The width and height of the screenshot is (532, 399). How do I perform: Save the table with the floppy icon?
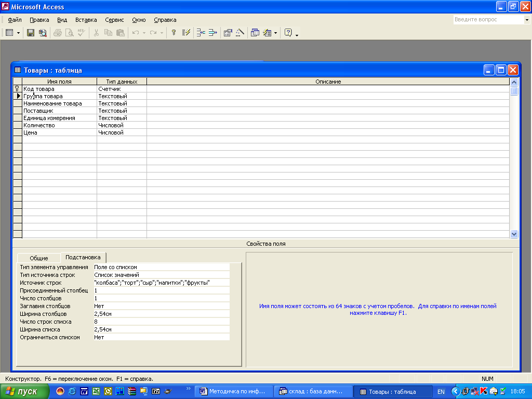31,33
